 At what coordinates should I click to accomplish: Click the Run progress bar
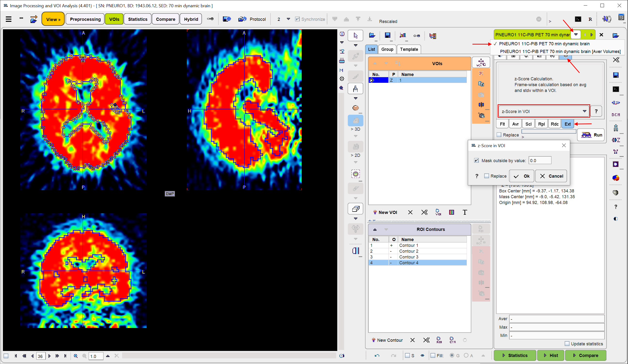click(549, 131)
